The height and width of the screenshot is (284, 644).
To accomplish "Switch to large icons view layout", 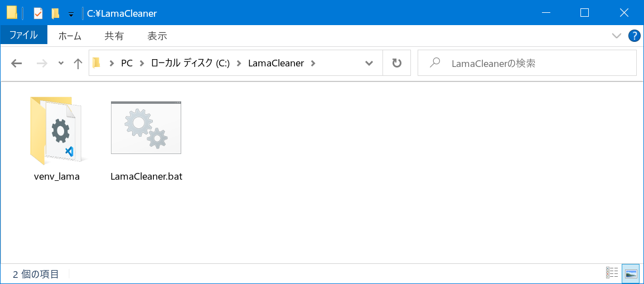I will 631,273.
